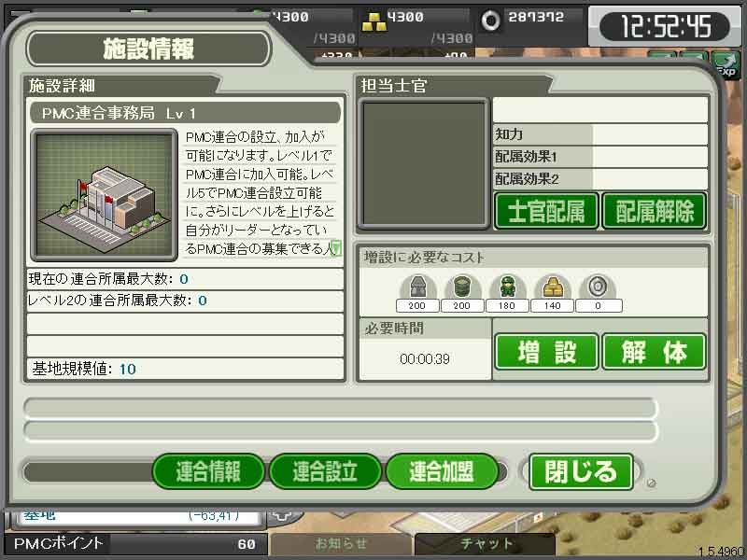
Task: Click the steel resource cost icon
Action: (417, 287)
